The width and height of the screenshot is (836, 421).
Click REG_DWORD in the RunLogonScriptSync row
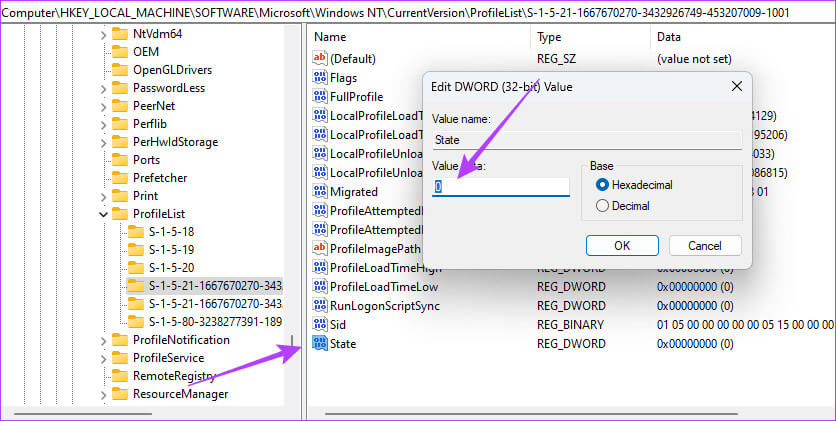(x=571, y=306)
